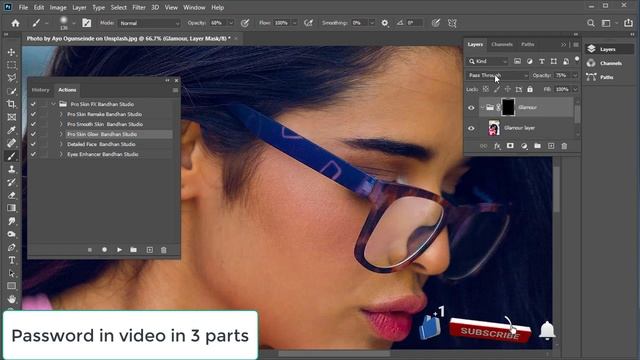
Task: Select the Eraser tool
Action: (x=11, y=195)
